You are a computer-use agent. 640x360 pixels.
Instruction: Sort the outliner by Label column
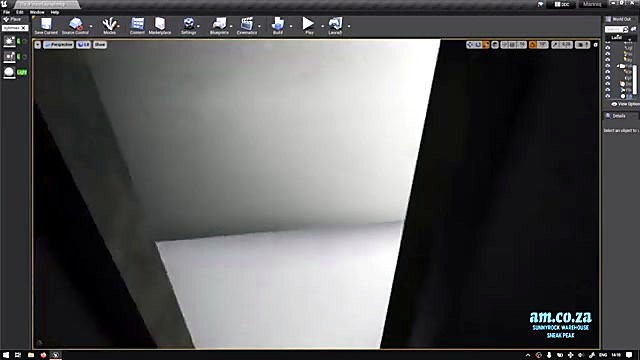[616, 38]
